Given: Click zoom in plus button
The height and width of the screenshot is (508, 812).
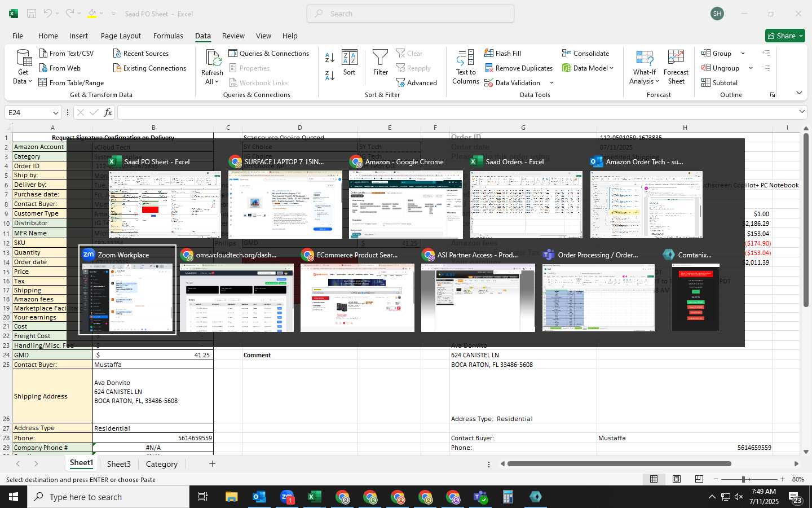Looking at the screenshot, I should tap(782, 479).
